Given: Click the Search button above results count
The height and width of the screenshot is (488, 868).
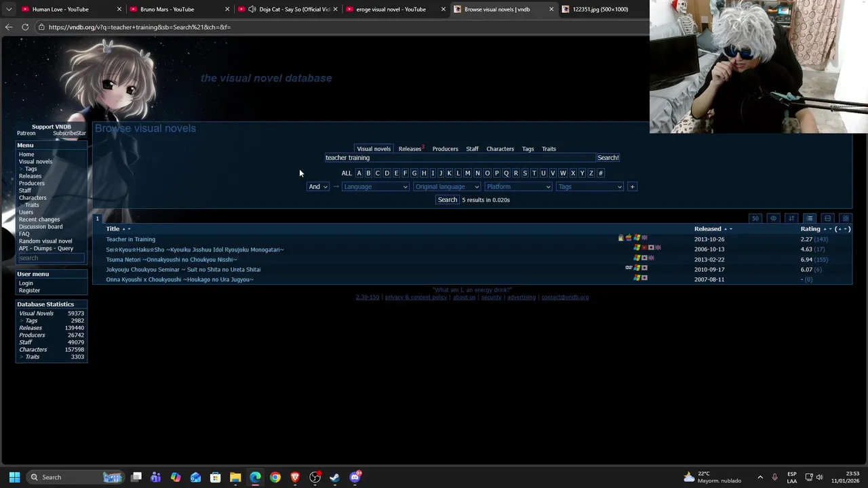Looking at the screenshot, I should pos(448,200).
